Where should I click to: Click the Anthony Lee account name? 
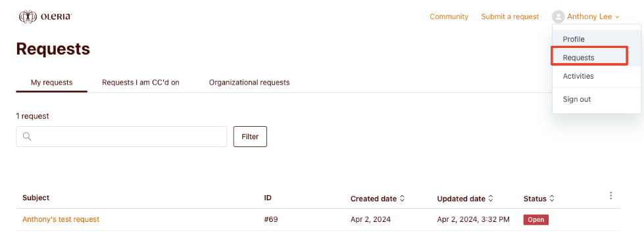tap(590, 17)
